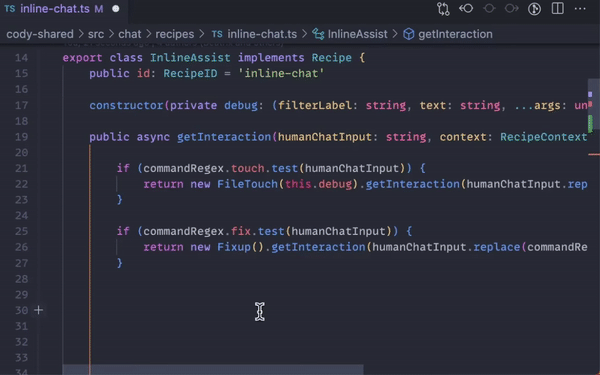The width and height of the screenshot is (600, 375).
Task: Click the 'id' property on line 15
Action: coord(143,73)
